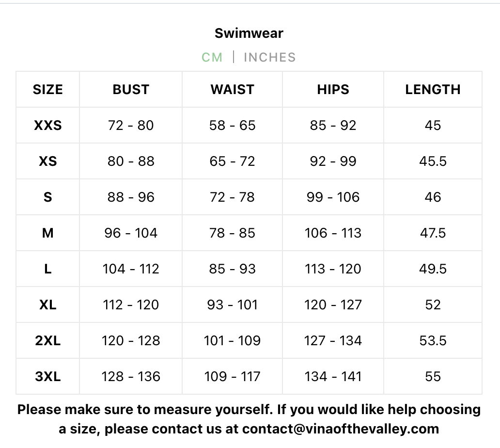Image resolution: width=500 pixels, height=448 pixels.
Task: Select the 3XL size row label
Action: click(48, 377)
